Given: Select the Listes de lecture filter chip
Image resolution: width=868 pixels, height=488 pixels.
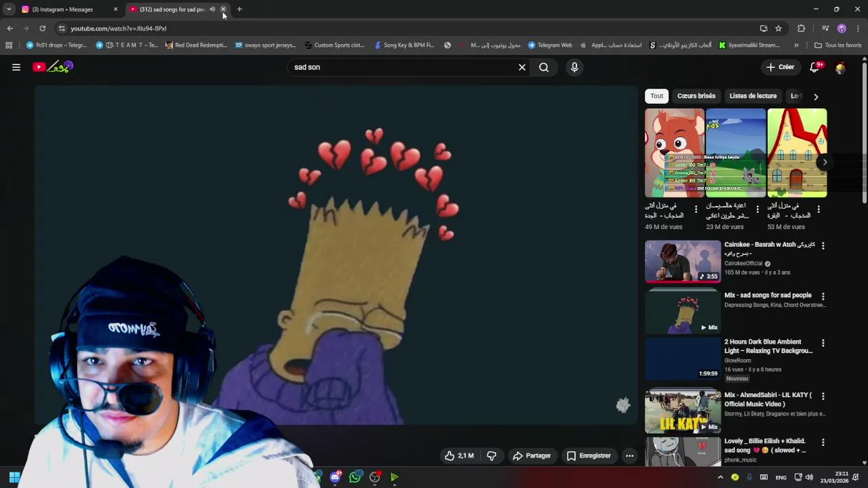Looking at the screenshot, I should [x=753, y=96].
